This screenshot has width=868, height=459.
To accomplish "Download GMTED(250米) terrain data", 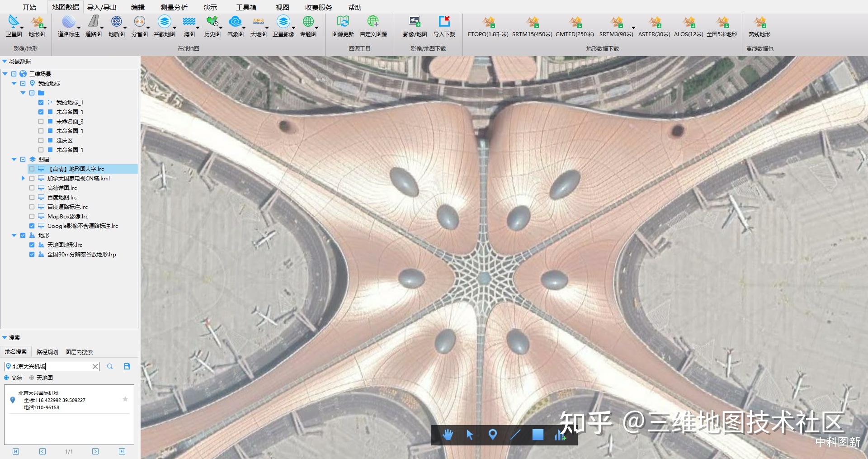I will pyautogui.click(x=575, y=26).
